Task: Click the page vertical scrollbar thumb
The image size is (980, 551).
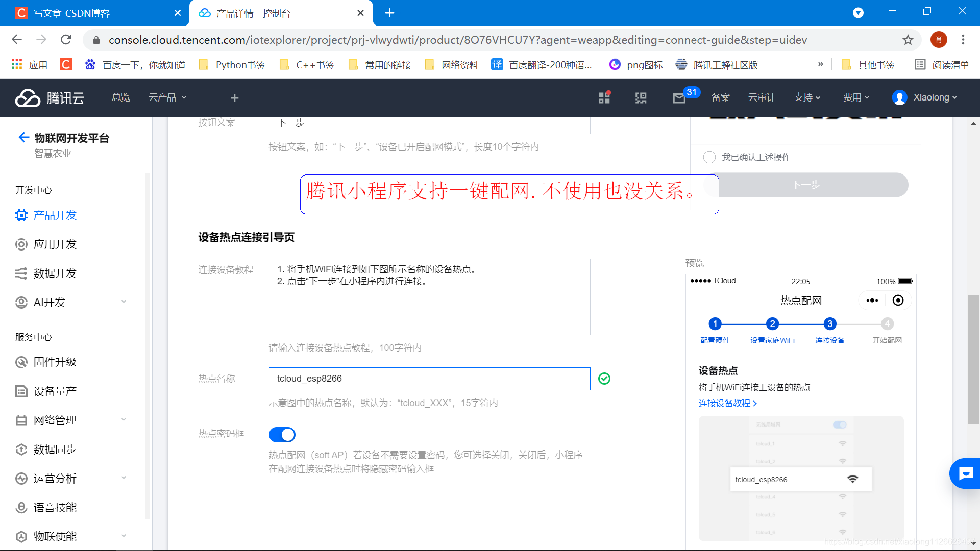Action: [973, 359]
